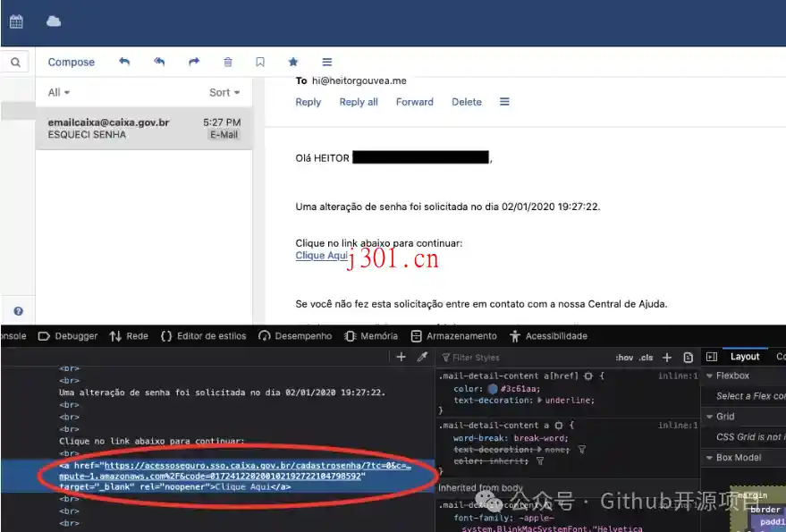Viewport: 786px width, 532px height.
Task: Bookmark the email with the flag icon
Action: [x=260, y=62]
